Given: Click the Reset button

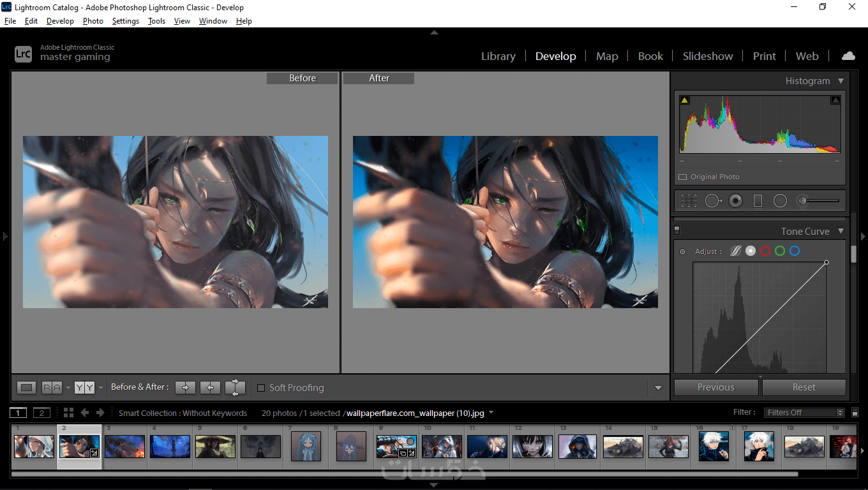Looking at the screenshot, I should pos(804,387).
